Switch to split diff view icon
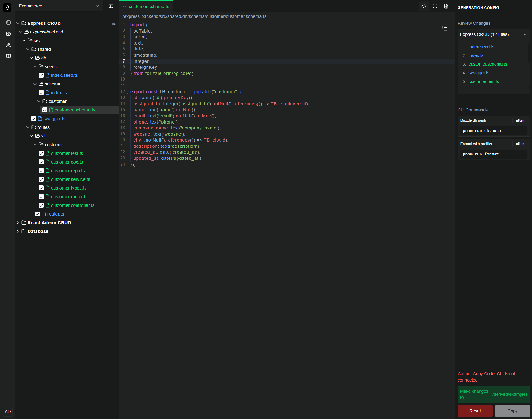The width and height of the screenshot is (532, 419). tap(435, 6)
